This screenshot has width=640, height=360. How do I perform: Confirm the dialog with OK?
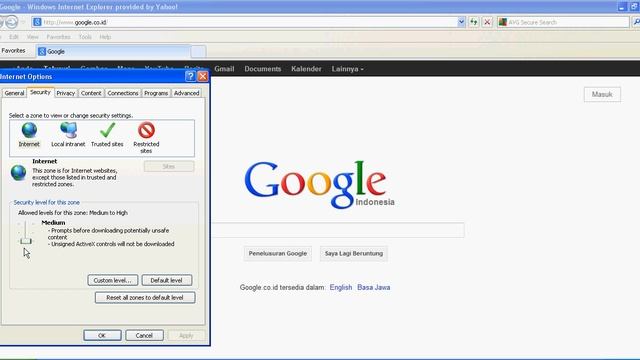tap(102, 336)
